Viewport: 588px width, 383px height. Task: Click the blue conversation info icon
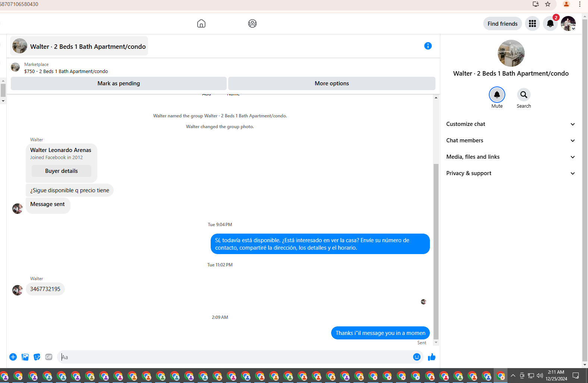(428, 46)
